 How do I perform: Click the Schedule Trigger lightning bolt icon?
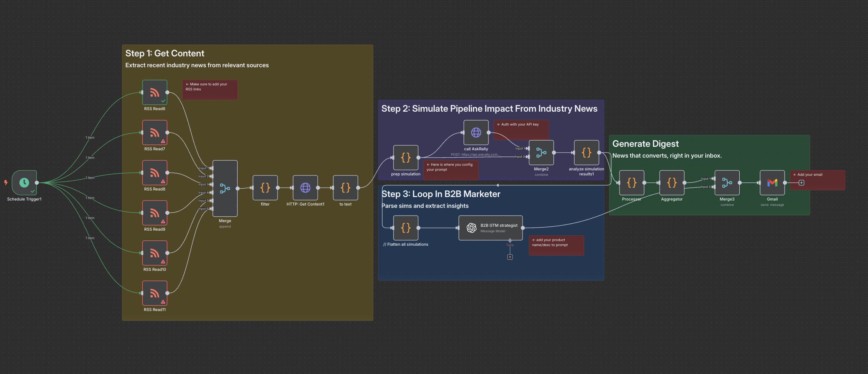point(6,182)
